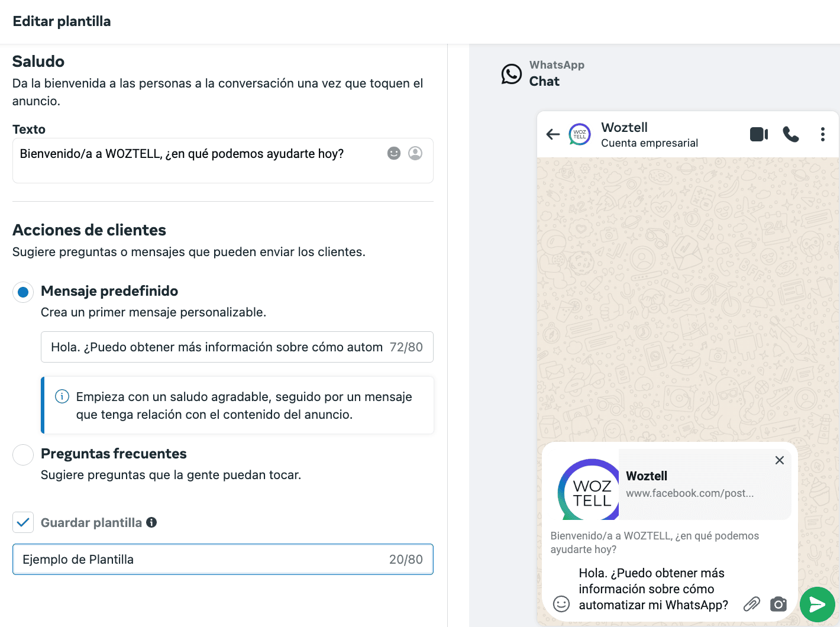Click the 20/80 character counter
Viewport: 840px width, 627px height.
pos(406,560)
